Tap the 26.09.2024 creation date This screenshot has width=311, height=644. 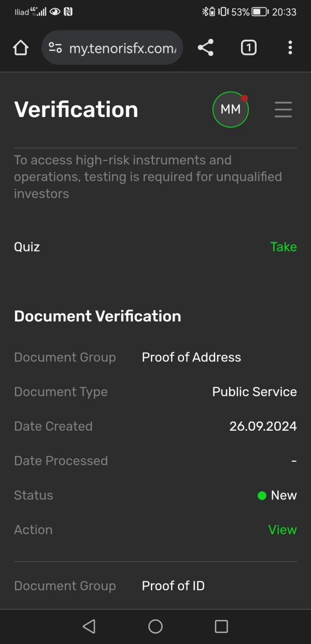point(263,426)
